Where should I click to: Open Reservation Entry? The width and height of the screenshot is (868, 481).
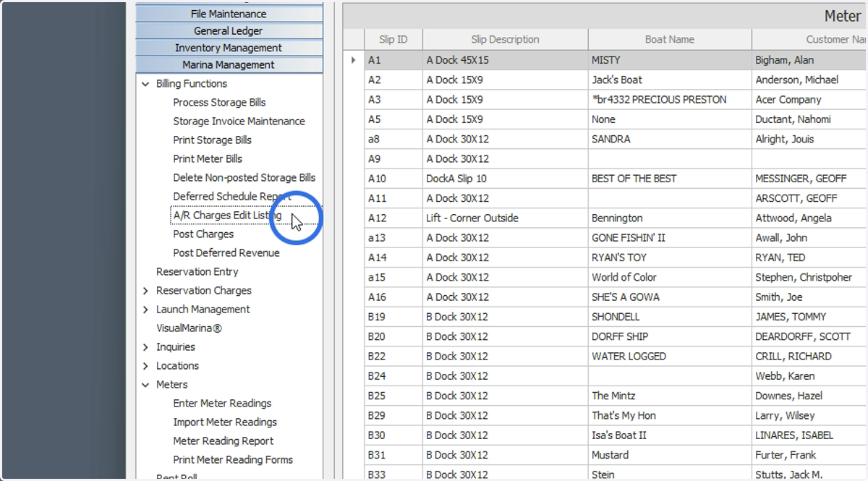[197, 272]
